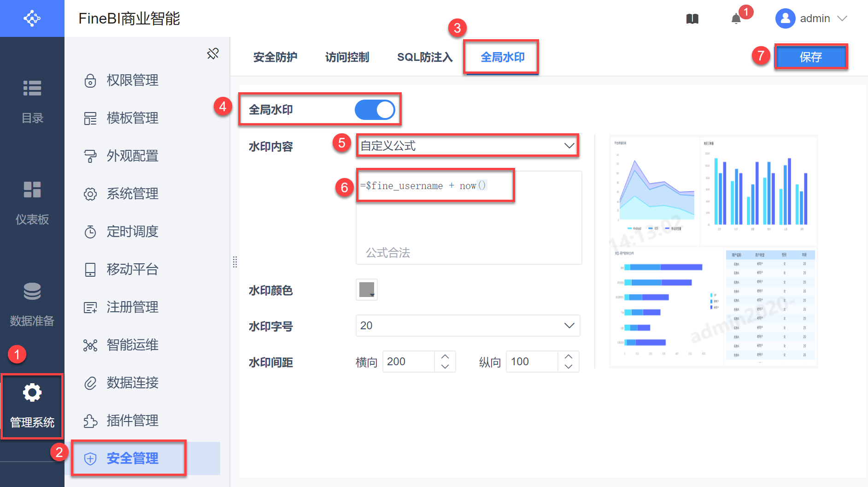Image resolution: width=868 pixels, height=487 pixels.
Task: Open the 仪表板 dashboard icon
Action: (32, 190)
